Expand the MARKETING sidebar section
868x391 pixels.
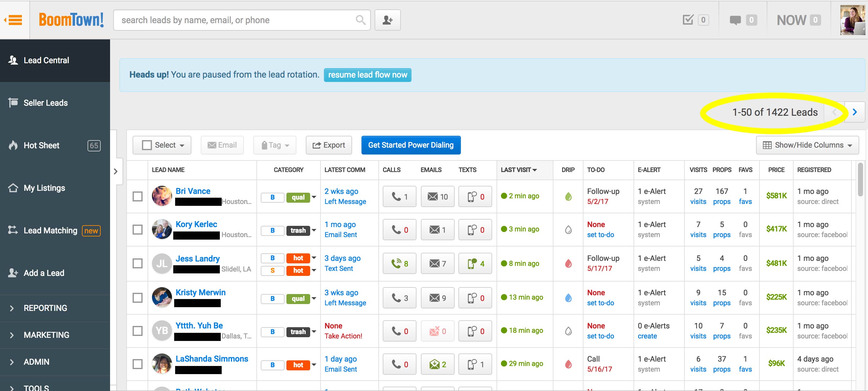click(x=55, y=335)
